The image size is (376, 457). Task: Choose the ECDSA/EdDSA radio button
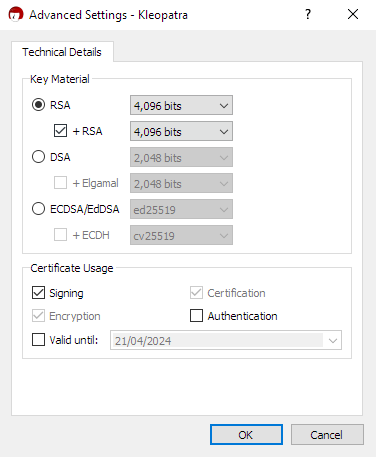(38, 209)
